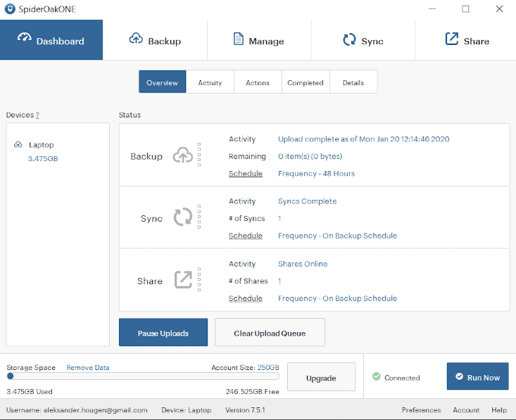
Task: Open the Share Schedule link
Action: (246, 298)
